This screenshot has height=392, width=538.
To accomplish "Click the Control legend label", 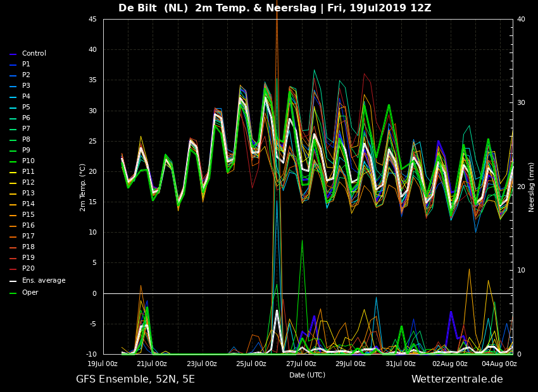I will [x=34, y=54].
